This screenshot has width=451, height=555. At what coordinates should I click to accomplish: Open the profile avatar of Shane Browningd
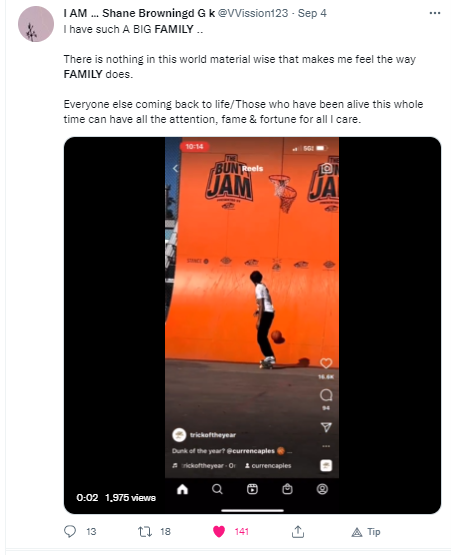[x=36, y=24]
